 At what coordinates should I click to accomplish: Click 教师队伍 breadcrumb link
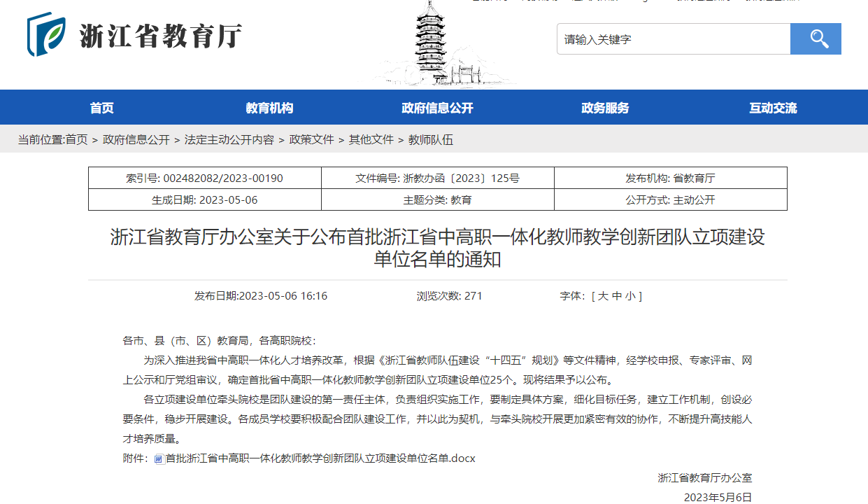tap(431, 140)
